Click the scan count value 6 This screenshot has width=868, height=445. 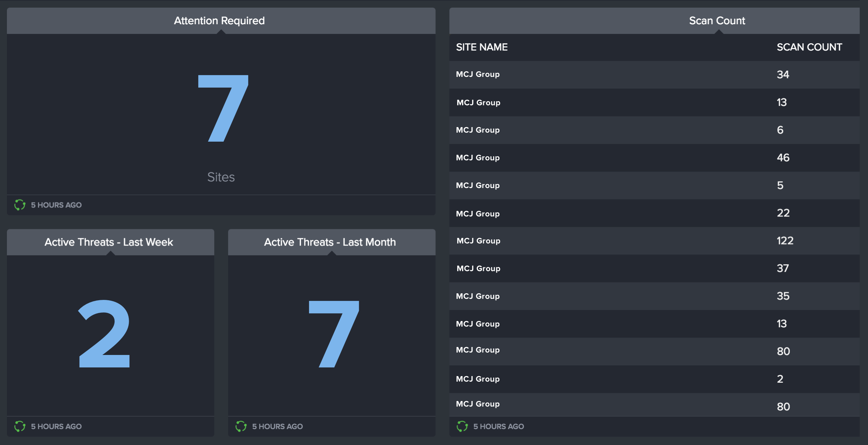click(x=780, y=130)
